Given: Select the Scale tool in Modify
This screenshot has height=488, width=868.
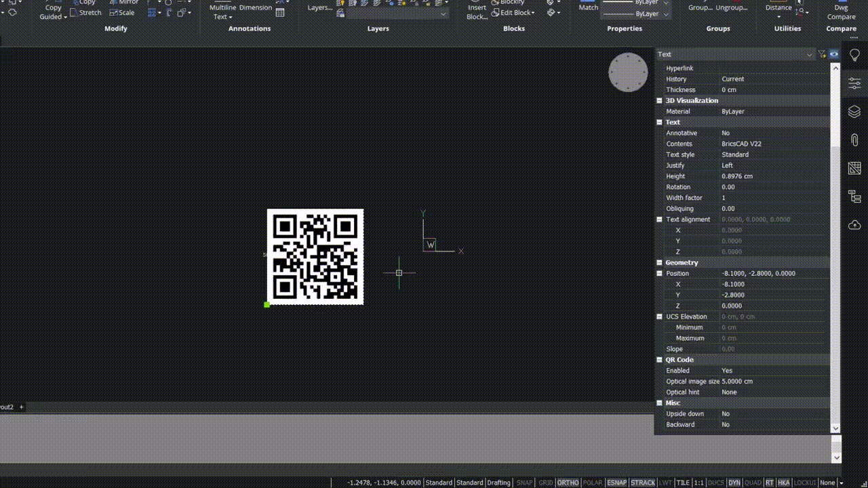Looking at the screenshot, I should (122, 12).
